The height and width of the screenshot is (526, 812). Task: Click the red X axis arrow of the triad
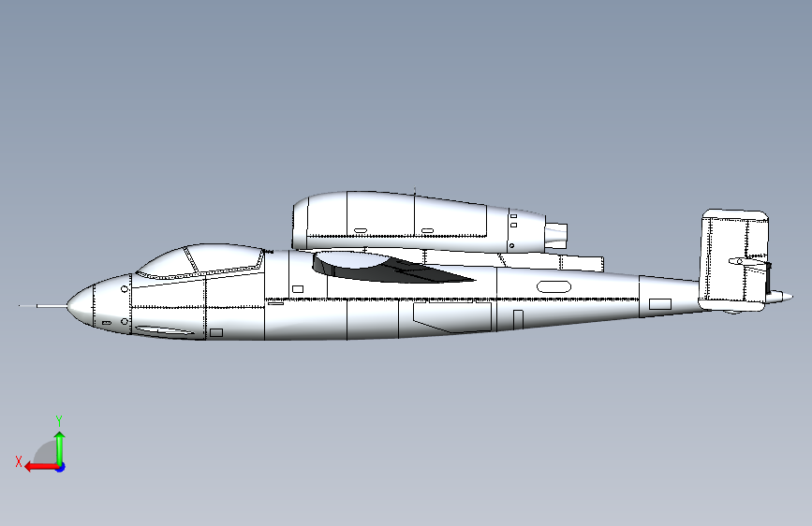41,467
